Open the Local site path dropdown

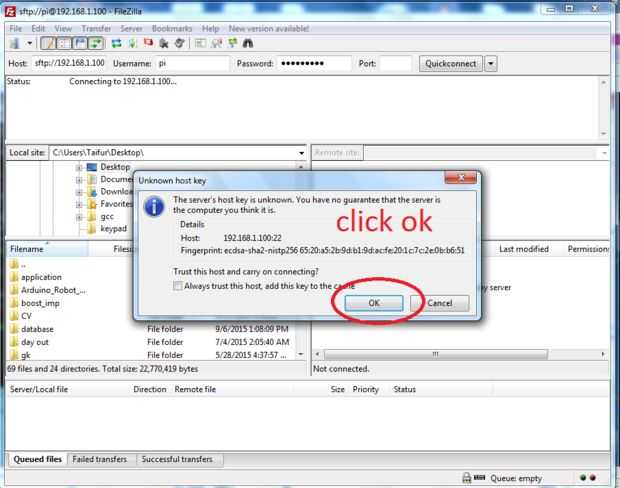pyautogui.click(x=301, y=153)
